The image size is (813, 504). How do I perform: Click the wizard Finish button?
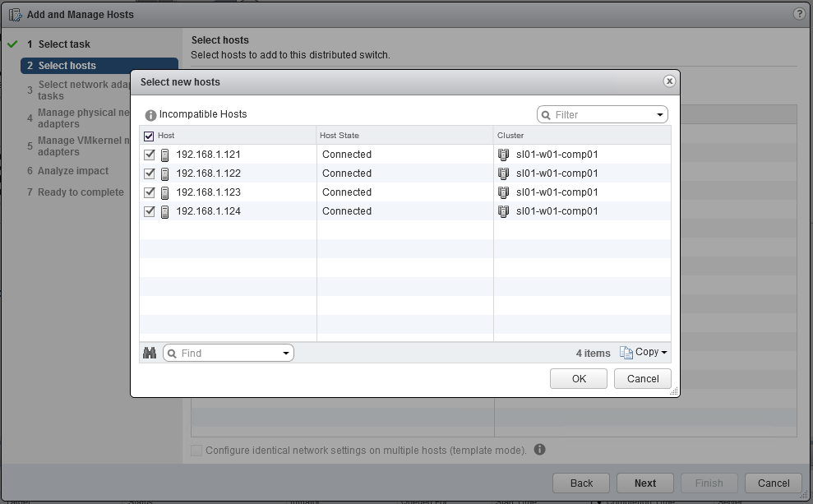[x=709, y=483]
